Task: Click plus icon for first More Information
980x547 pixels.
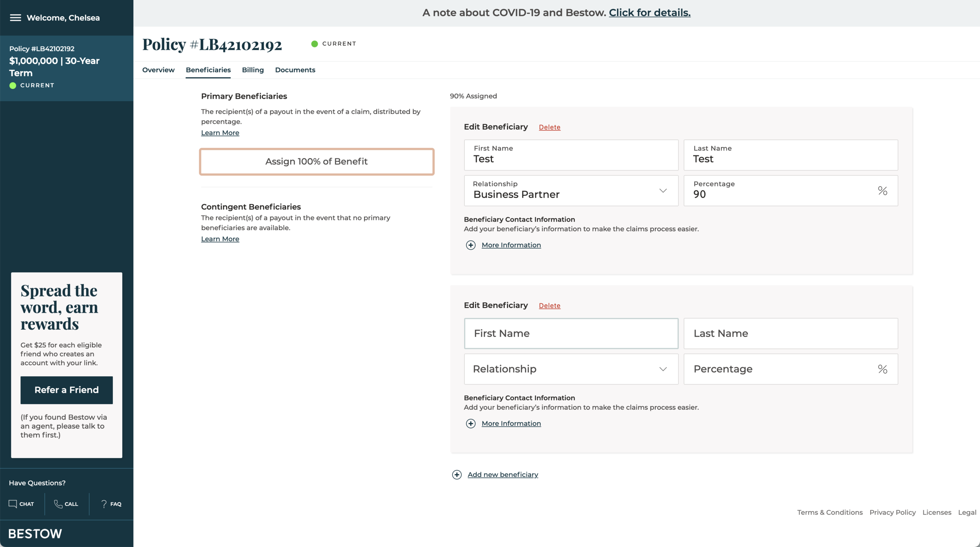Action: 470,245
